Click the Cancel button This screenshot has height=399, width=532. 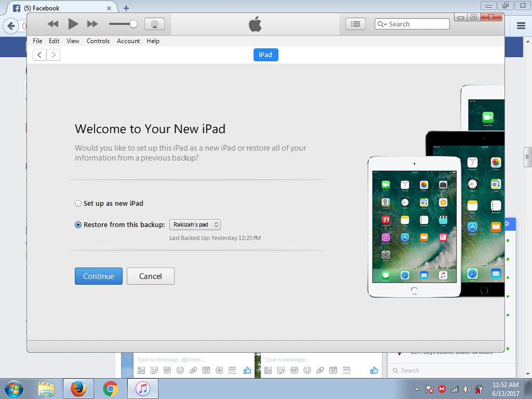pos(150,276)
